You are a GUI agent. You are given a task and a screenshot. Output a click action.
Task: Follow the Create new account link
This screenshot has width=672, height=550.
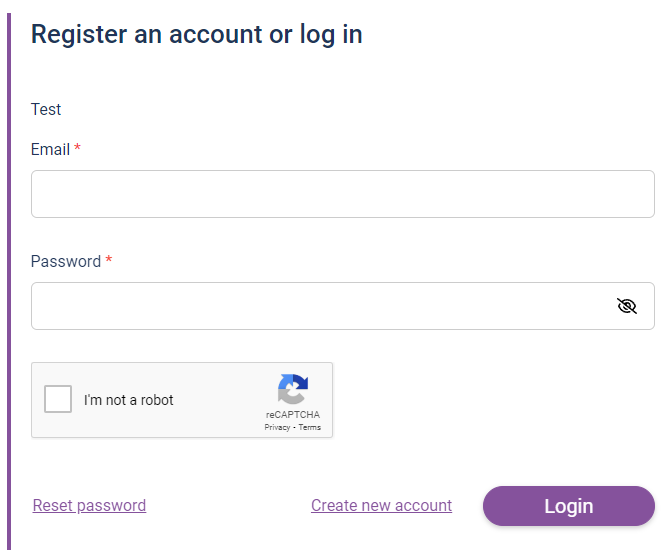pyautogui.click(x=381, y=505)
